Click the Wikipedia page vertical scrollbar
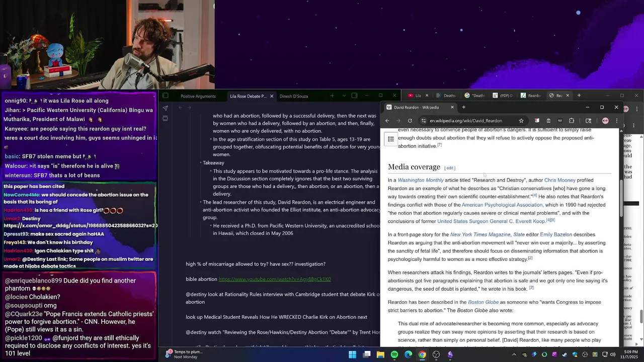 pos(621,199)
